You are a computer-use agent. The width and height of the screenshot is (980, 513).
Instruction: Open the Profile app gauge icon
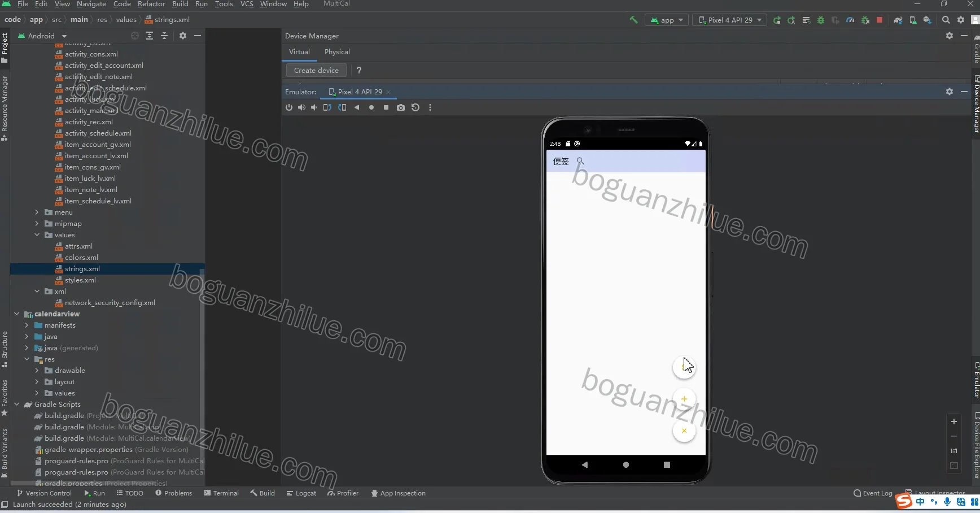(850, 20)
